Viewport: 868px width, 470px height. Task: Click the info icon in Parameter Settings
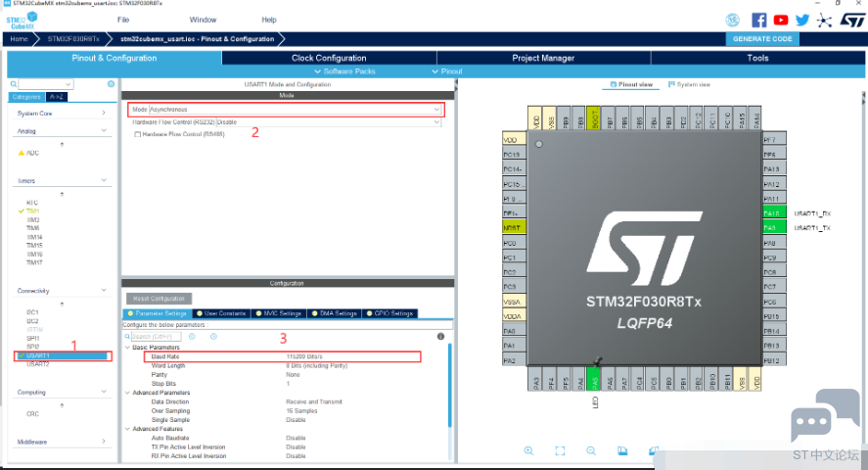[440, 336]
